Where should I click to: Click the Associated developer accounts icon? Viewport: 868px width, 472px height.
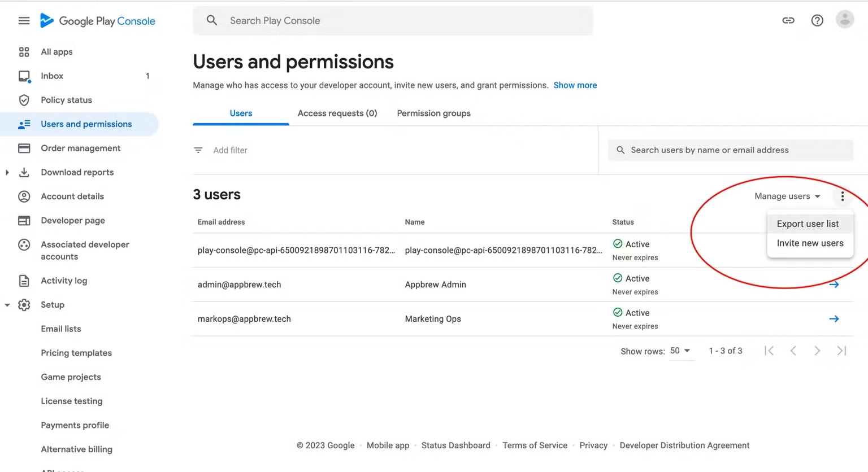click(x=24, y=244)
